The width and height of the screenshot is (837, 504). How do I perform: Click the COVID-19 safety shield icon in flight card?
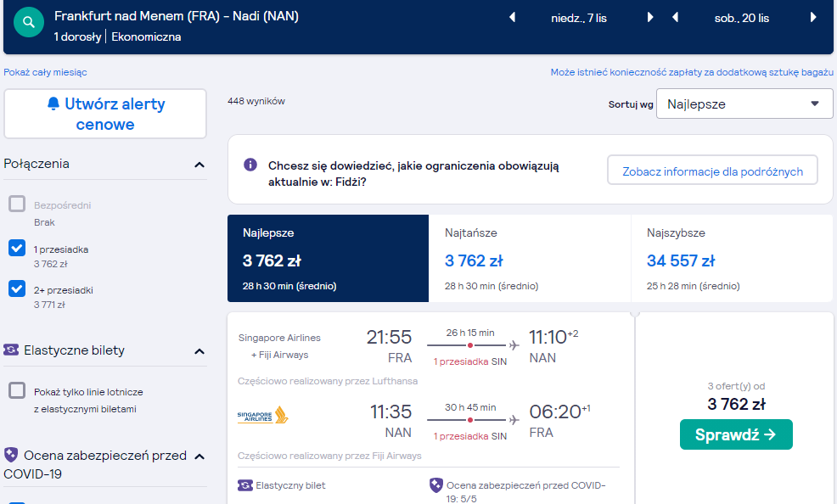(436, 485)
